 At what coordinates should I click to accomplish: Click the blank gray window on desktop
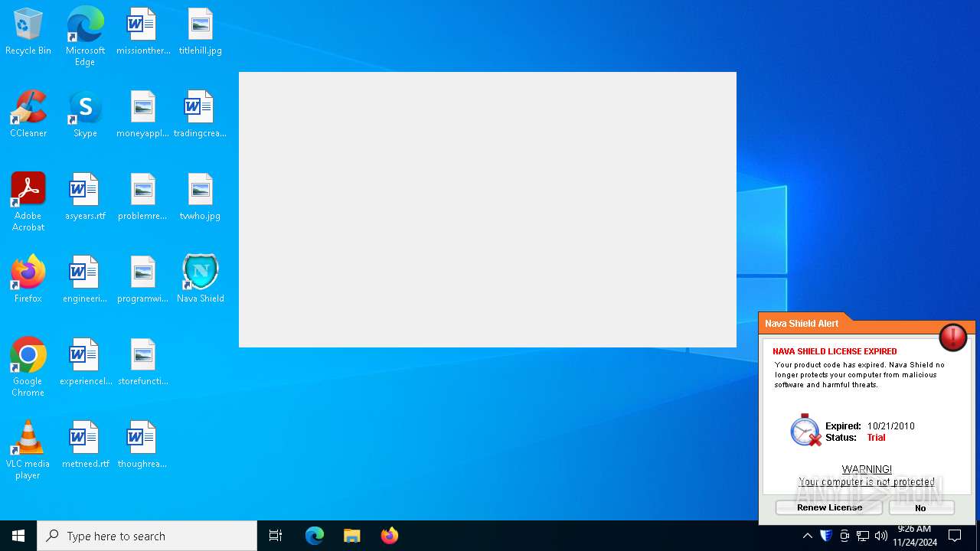[488, 210]
